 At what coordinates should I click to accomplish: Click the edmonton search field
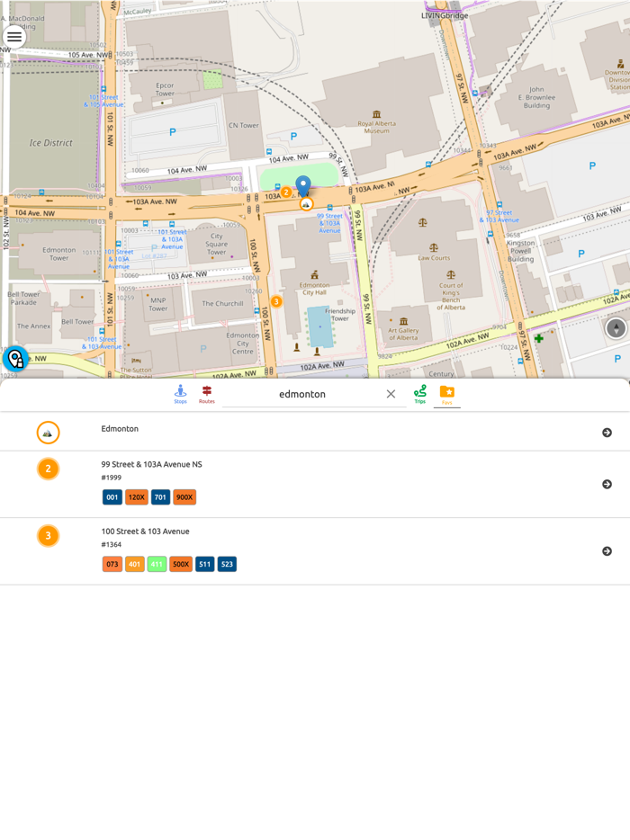(302, 394)
